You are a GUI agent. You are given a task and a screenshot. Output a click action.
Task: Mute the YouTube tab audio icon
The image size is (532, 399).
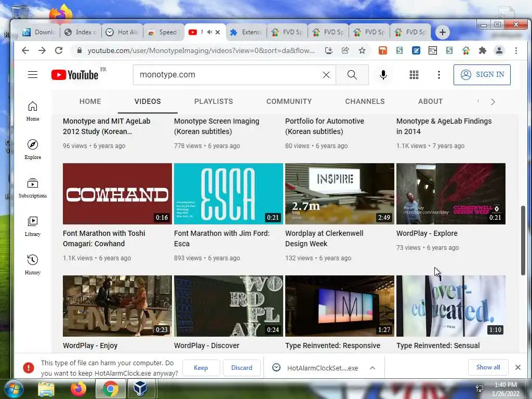tap(210, 32)
